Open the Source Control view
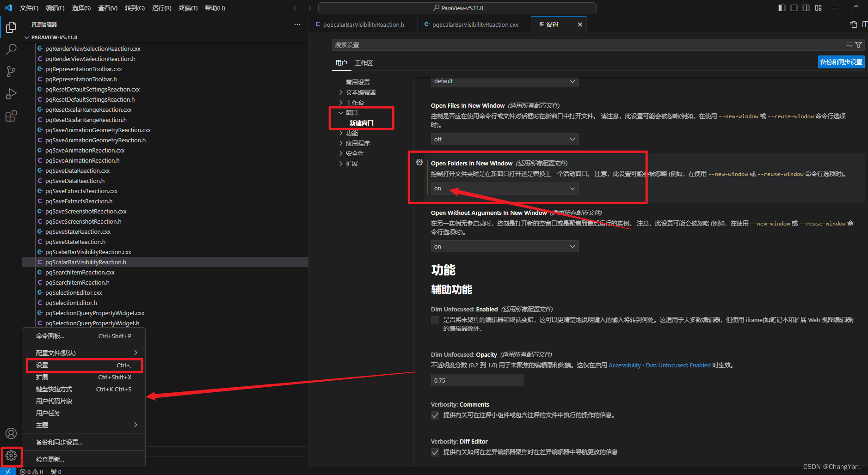868x475 pixels. [11, 71]
